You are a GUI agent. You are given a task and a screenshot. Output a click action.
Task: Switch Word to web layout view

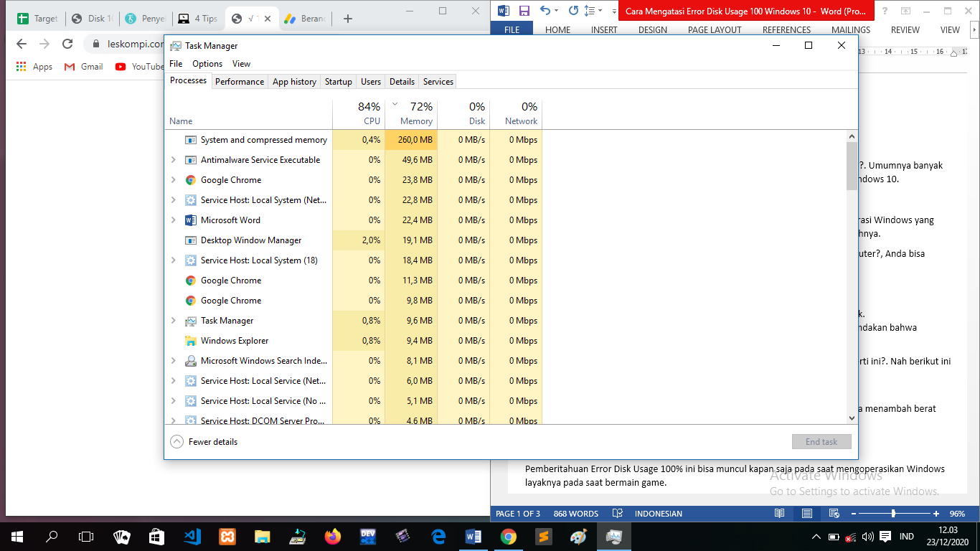coord(834,514)
